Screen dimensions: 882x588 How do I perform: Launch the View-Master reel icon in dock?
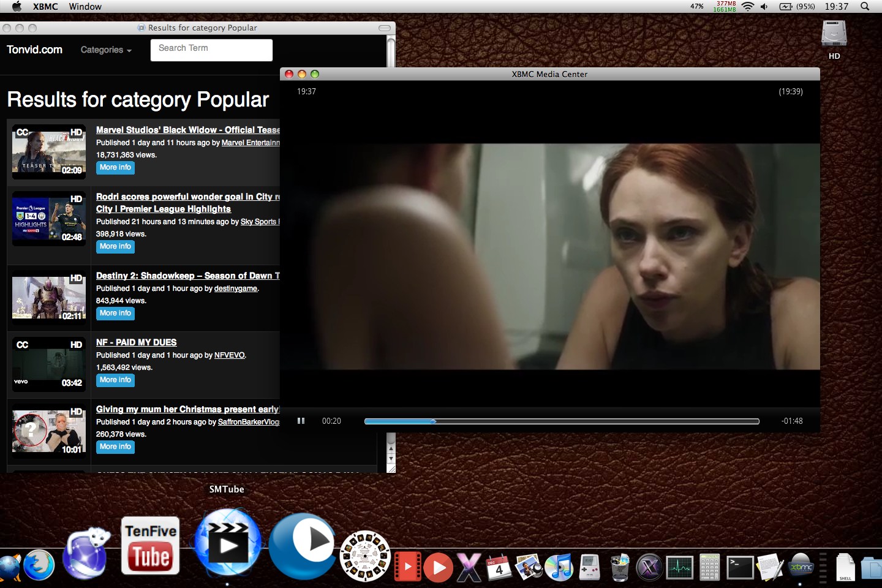[365, 556]
